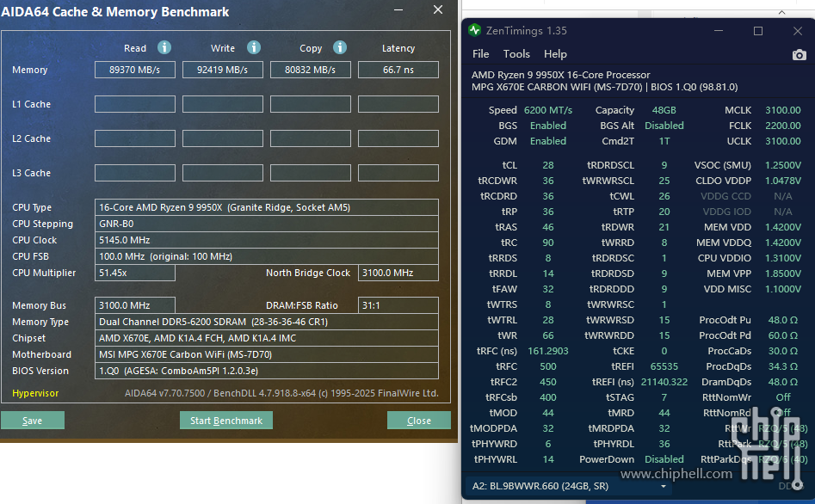Image resolution: width=815 pixels, height=504 pixels.
Task: Open the Help menu in ZenTimings
Action: pos(555,54)
